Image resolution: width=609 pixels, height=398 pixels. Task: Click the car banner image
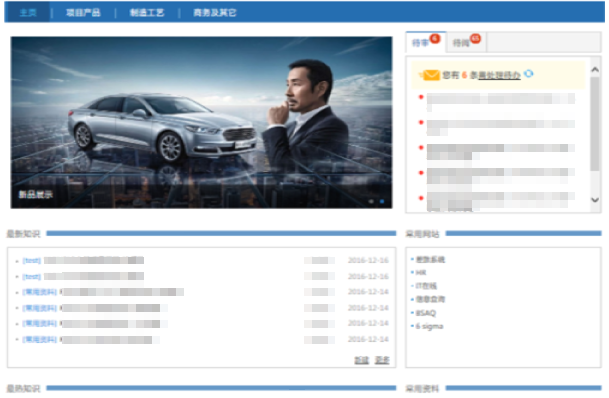pos(202,122)
